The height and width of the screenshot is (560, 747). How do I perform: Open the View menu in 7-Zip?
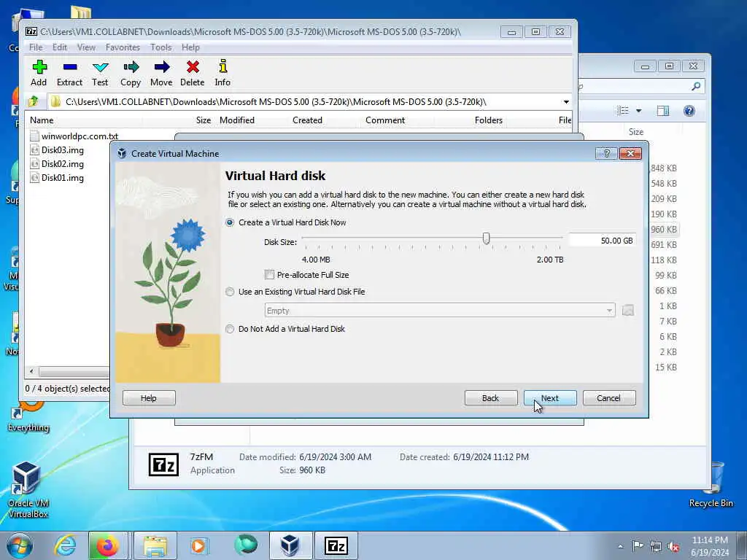click(86, 47)
